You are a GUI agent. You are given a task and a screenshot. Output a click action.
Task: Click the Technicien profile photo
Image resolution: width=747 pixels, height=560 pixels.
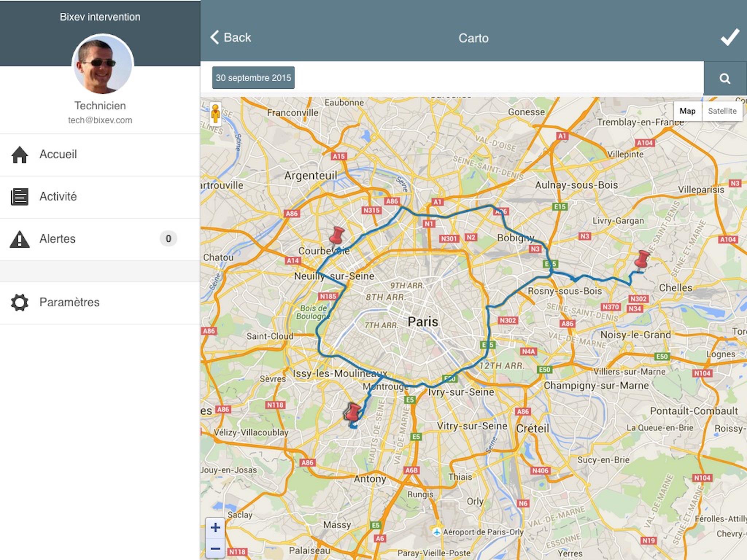pos(103,65)
